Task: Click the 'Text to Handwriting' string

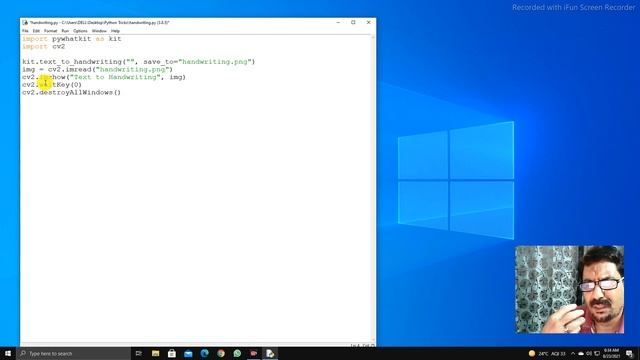Action: tap(115, 77)
